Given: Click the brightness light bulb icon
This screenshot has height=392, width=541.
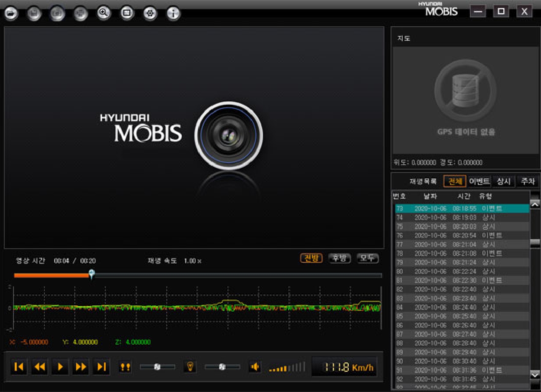Looking at the screenshot, I should tap(190, 366).
